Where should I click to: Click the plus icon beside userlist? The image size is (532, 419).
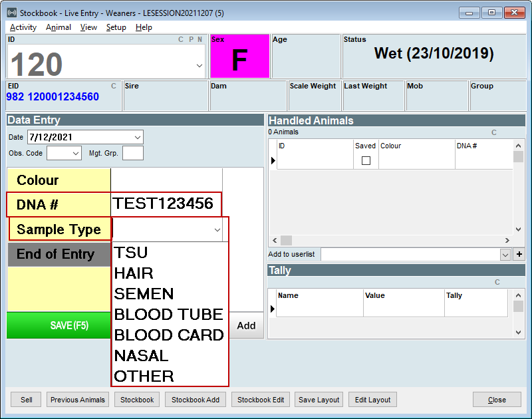click(x=519, y=254)
